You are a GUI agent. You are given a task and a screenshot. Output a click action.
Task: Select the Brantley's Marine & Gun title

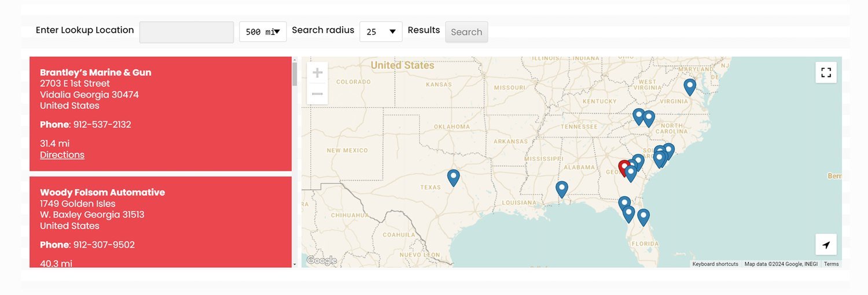click(95, 72)
